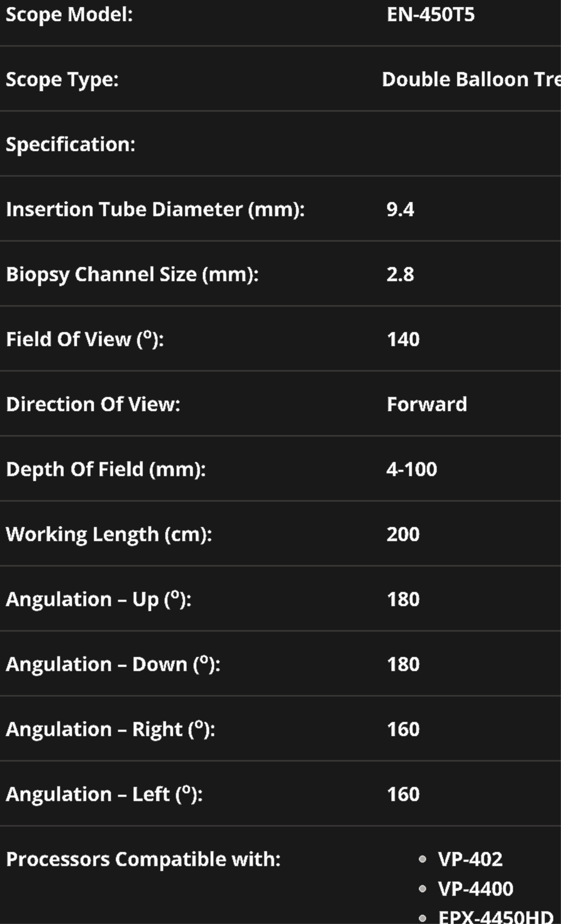Screen dimensions: 561x924
Task: Select the 200 working length value
Action: click(403, 534)
